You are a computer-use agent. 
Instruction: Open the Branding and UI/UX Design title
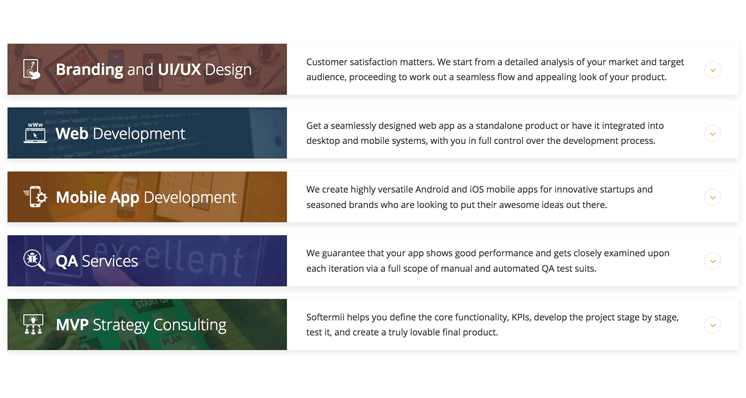coord(154,70)
